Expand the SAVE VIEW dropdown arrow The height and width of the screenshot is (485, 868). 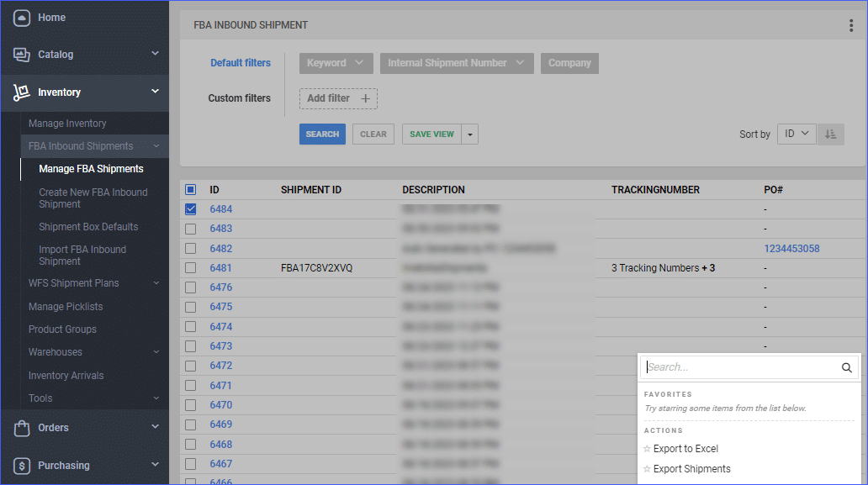click(x=469, y=134)
